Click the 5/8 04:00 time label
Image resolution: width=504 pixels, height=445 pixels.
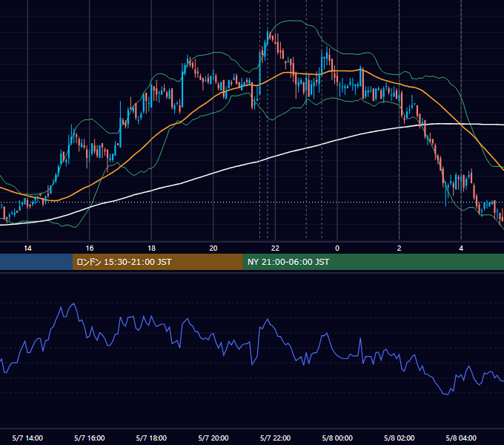tap(461, 438)
